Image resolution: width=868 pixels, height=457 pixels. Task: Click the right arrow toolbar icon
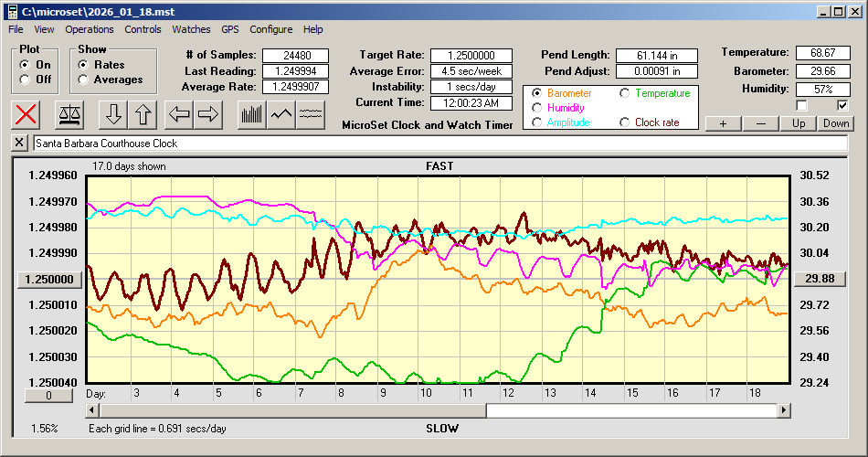pyautogui.click(x=208, y=114)
